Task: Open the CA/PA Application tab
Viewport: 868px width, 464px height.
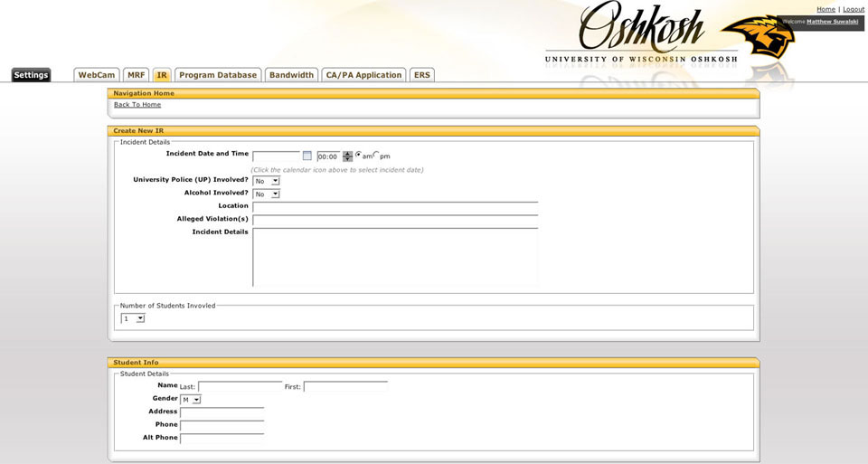Action: click(x=363, y=75)
